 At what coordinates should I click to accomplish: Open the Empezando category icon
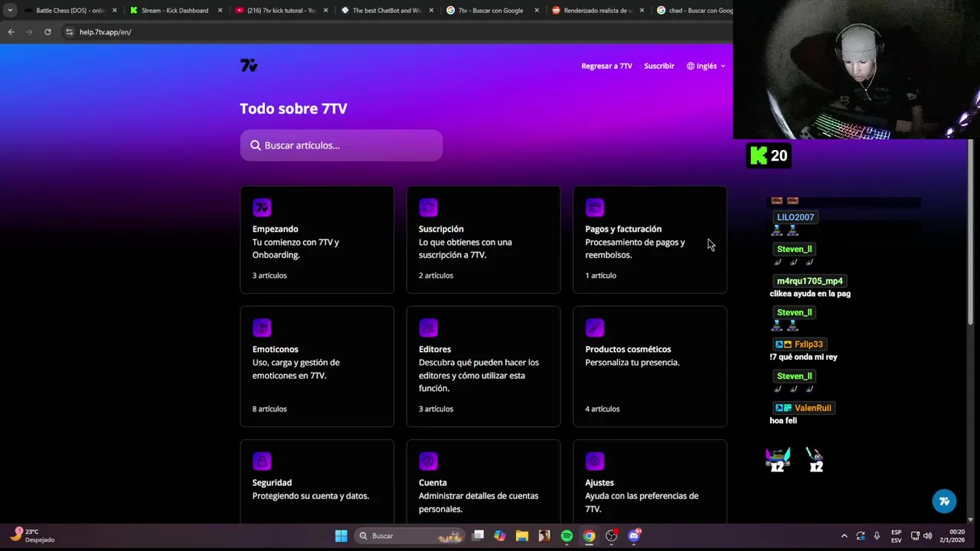click(x=262, y=207)
